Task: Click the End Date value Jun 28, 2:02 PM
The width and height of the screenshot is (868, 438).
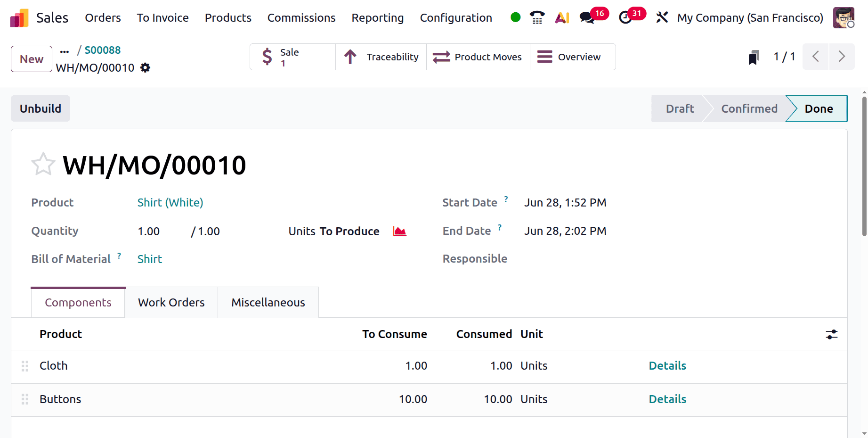Action: click(x=565, y=231)
